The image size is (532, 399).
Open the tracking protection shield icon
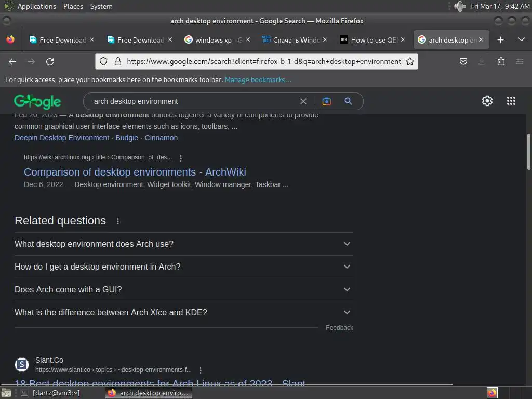click(103, 61)
